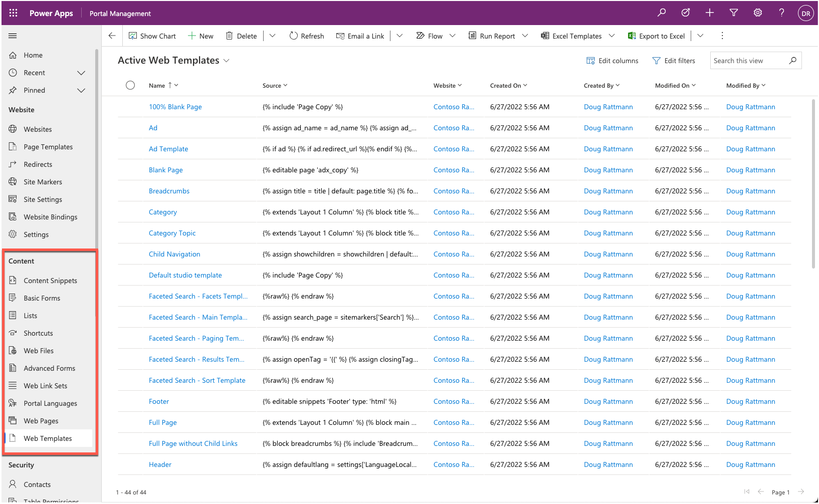Open the Footer template link
Screen dimensions: 819x504
(159, 401)
